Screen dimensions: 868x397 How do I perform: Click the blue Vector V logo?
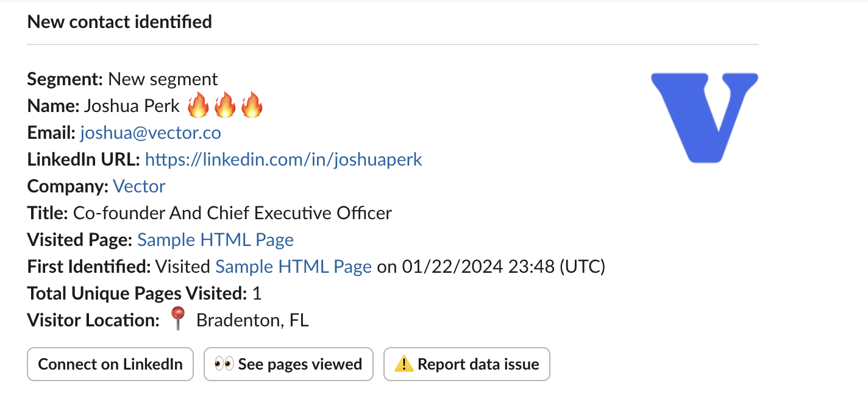(x=704, y=117)
